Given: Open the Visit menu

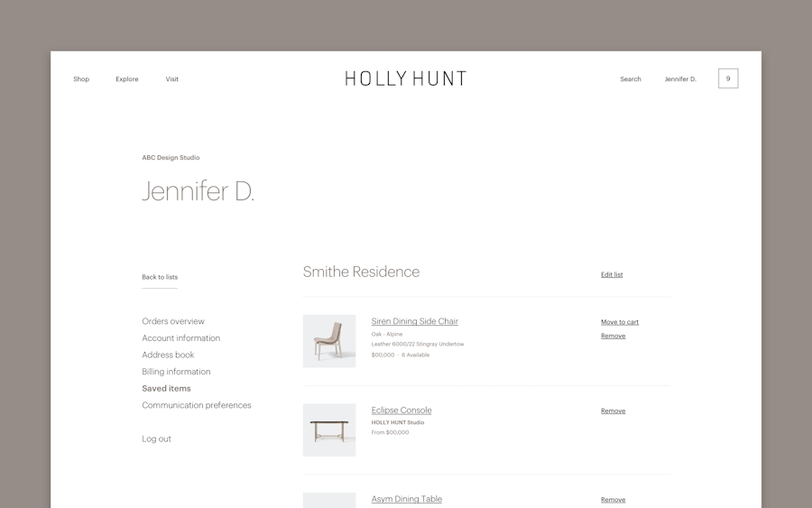Looking at the screenshot, I should (x=172, y=79).
